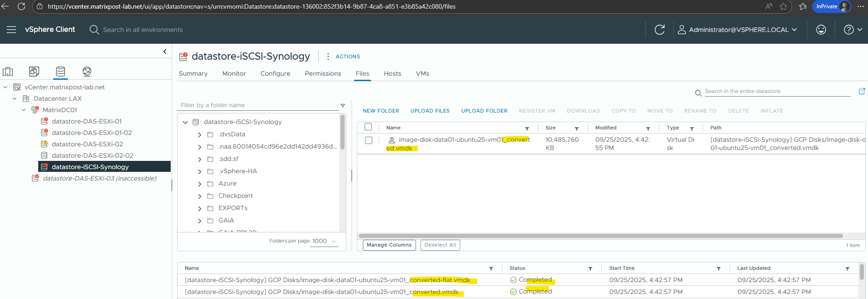Viewport: 868px width, 299px height.
Task: Switch to Networking inventory icon
Action: click(87, 72)
